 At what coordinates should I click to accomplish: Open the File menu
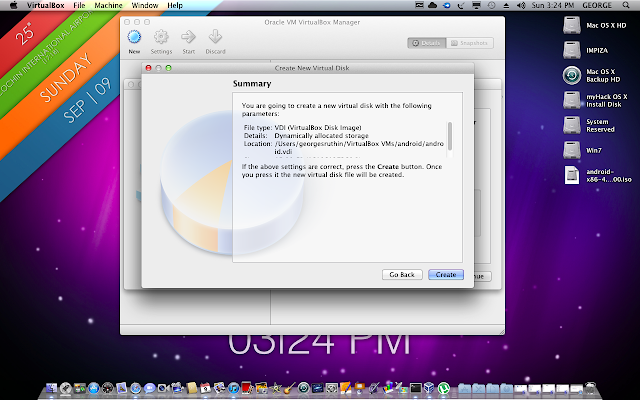coord(79,5)
